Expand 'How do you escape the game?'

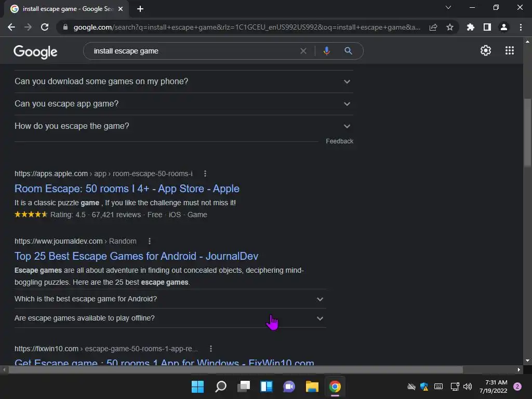point(183,126)
